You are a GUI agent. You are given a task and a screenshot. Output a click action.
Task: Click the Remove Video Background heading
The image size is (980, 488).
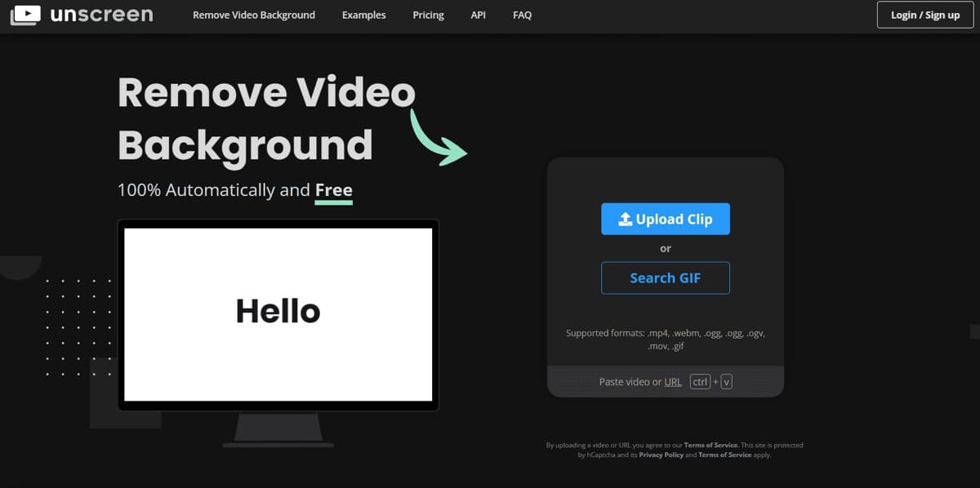[266, 119]
